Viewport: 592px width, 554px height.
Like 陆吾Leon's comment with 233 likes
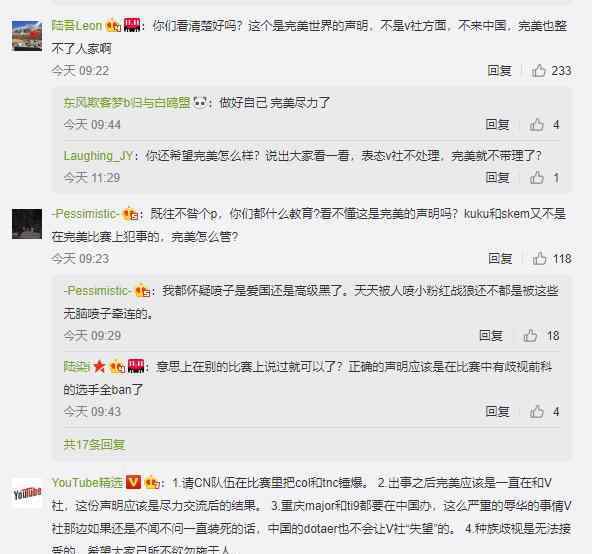(x=539, y=71)
